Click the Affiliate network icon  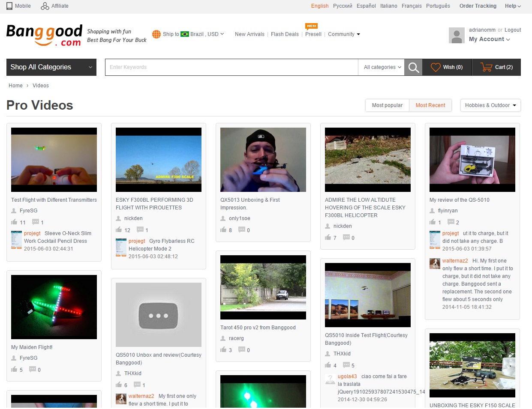point(45,6)
